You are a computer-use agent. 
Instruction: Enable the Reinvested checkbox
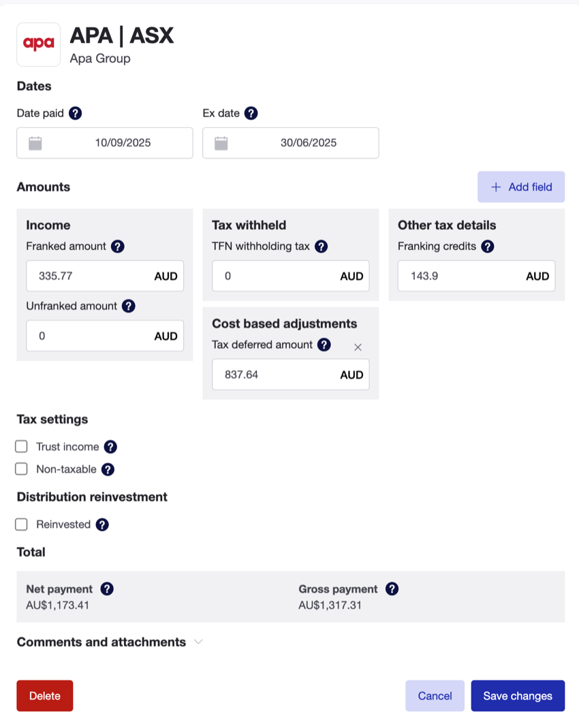point(21,524)
